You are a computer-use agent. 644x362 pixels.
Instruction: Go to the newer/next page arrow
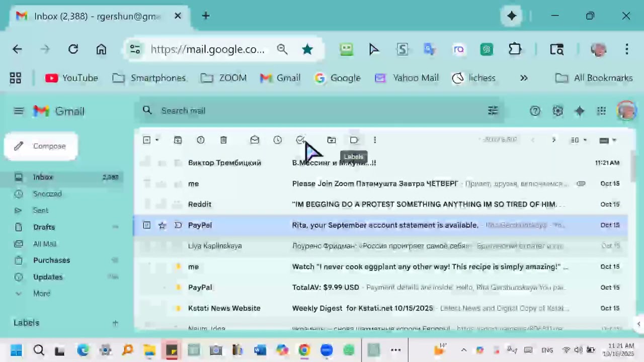tap(554, 140)
